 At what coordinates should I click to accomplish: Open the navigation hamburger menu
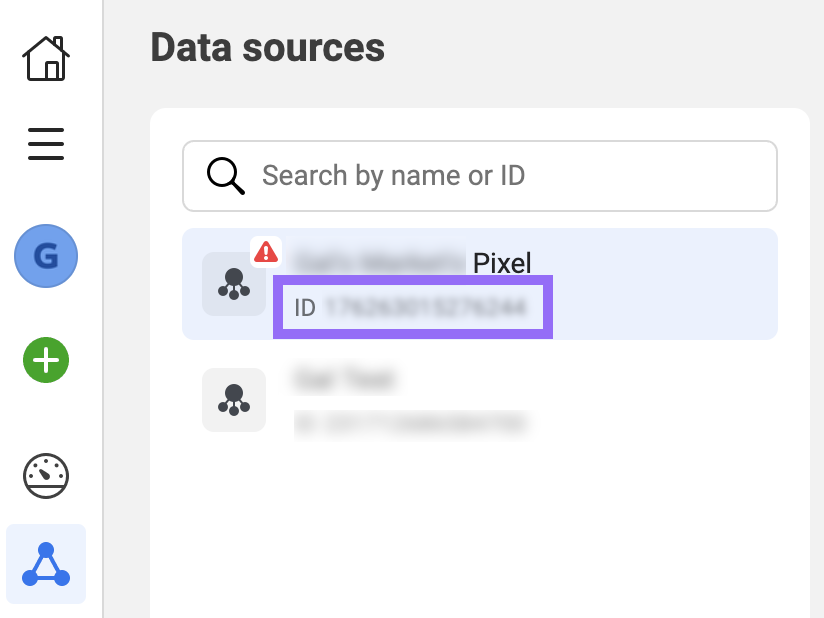point(46,144)
